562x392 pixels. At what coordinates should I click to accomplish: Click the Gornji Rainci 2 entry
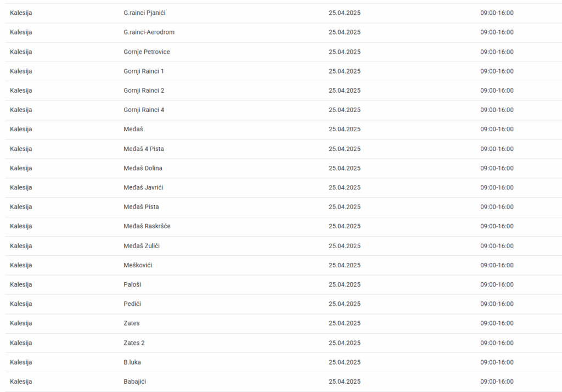tap(144, 90)
